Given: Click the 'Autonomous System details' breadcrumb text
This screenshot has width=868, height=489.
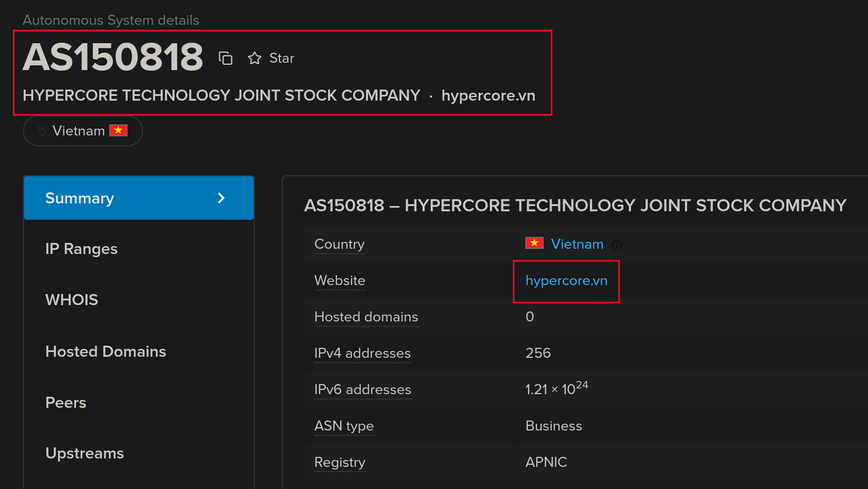Looking at the screenshot, I should pyautogui.click(x=111, y=20).
